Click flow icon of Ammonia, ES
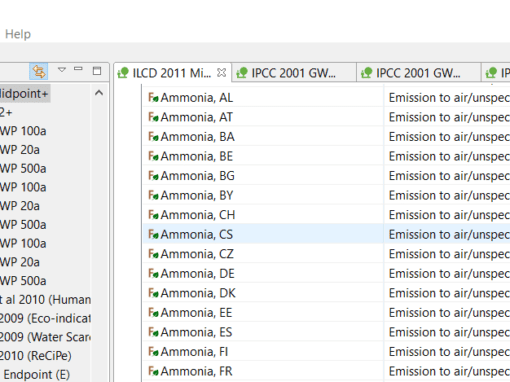 click(x=153, y=332)
